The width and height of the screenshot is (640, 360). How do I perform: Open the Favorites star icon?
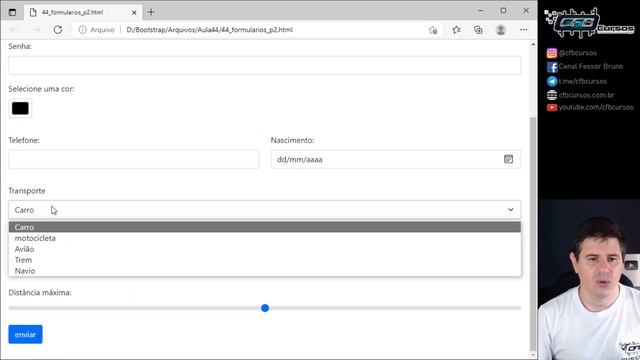(x=456, y=30)
